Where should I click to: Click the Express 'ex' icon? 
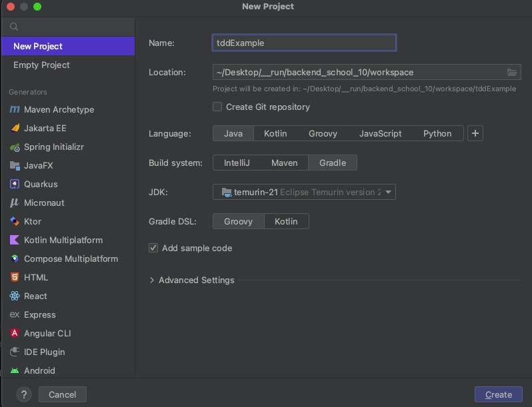point(15,314)
